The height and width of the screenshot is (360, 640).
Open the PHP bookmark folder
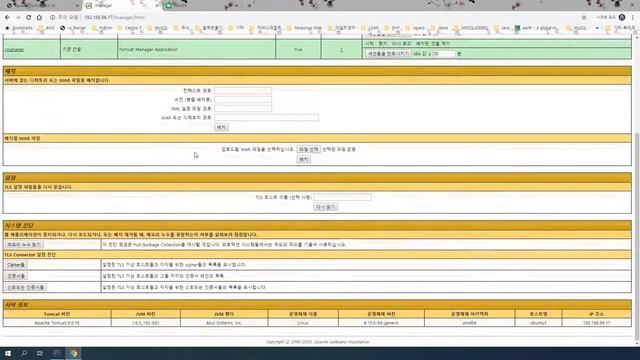(392, 28)
